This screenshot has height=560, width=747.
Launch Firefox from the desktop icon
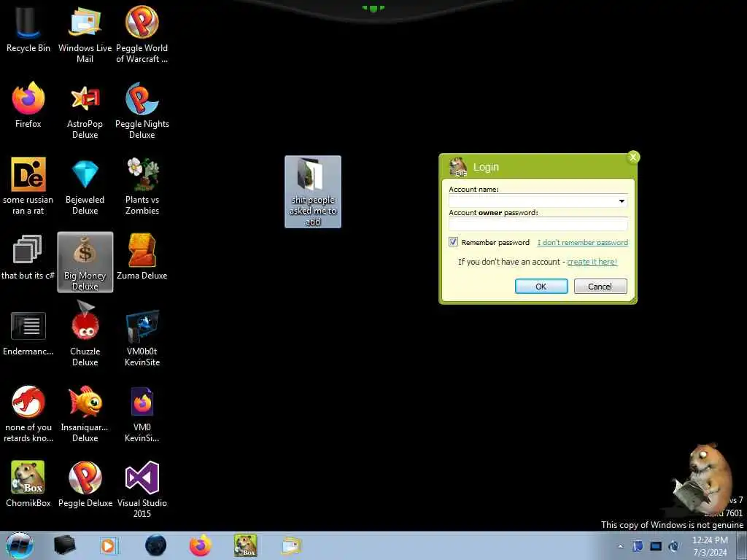[28, 105]
